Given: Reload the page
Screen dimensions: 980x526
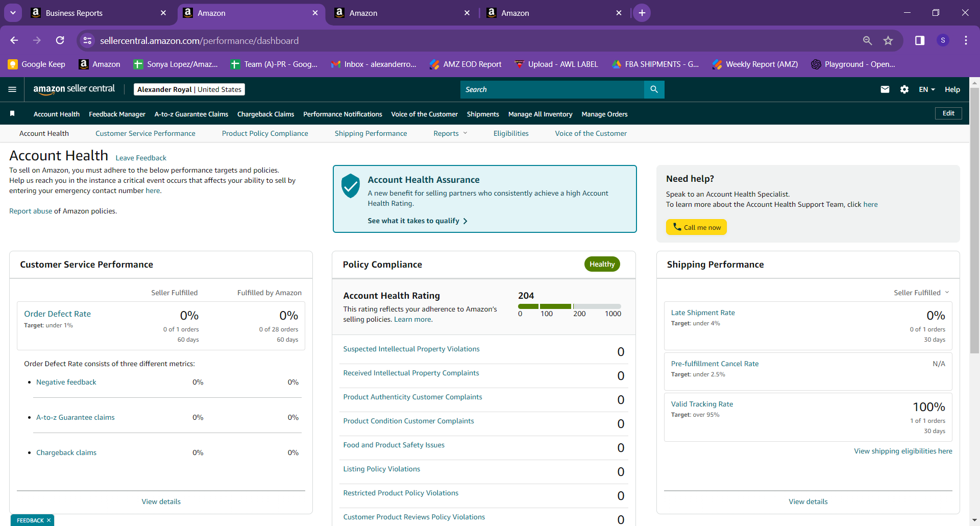Looking at the screenshot, I should tap(60, 40).
